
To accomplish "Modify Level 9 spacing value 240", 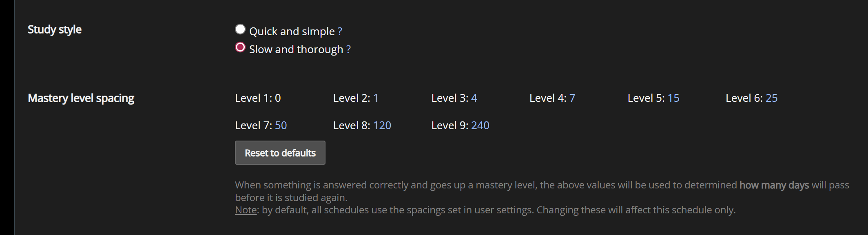I will (x=480, y=125).
